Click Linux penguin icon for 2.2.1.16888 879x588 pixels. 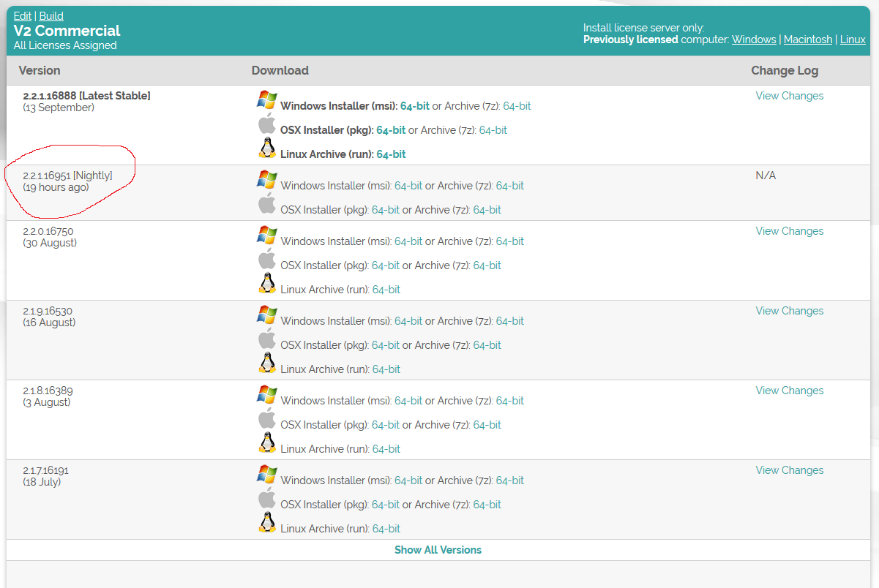267,148
